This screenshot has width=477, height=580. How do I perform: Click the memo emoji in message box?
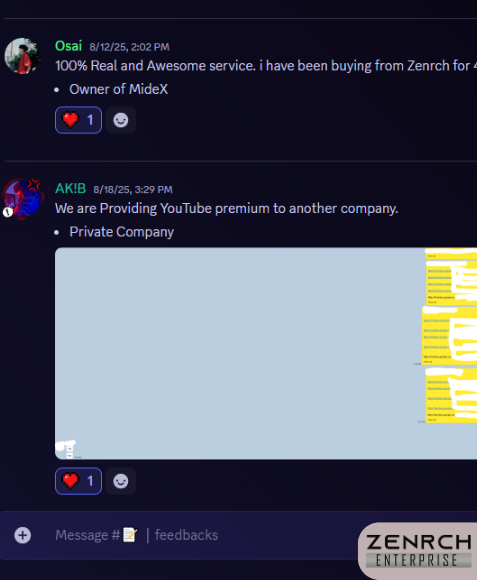[x=130, y=535]
